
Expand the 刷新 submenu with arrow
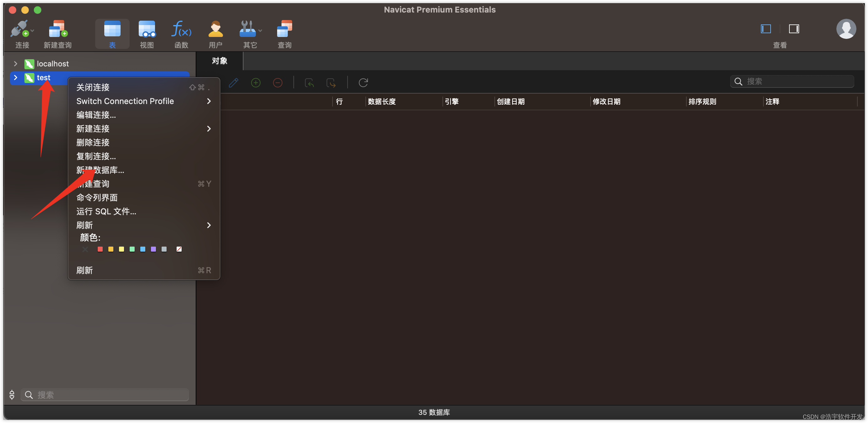tap(209, 225)
